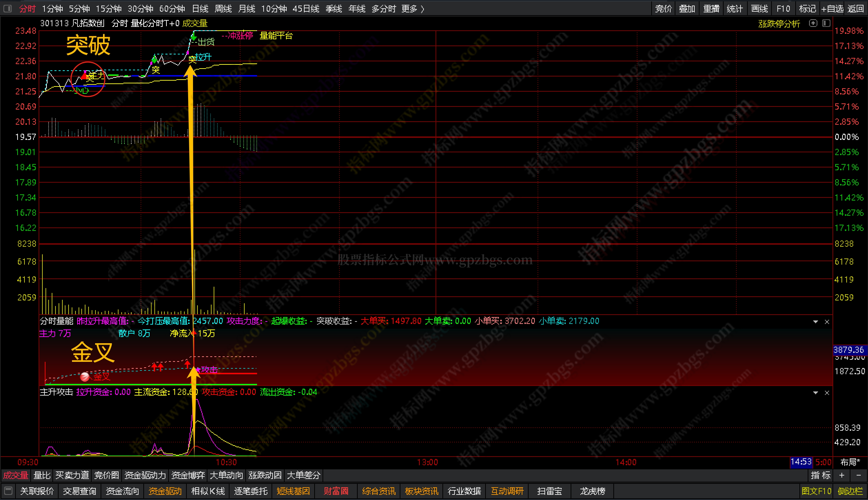Click the minus button next to 指标
This screenshot has height=500, width=868.
pos(859,476)
